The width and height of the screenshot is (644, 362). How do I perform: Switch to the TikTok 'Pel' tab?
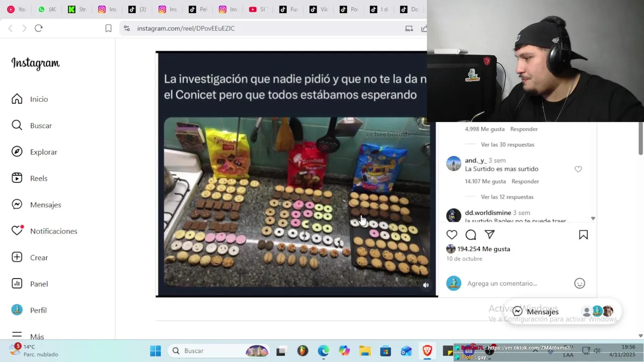[x=197, y=9]
